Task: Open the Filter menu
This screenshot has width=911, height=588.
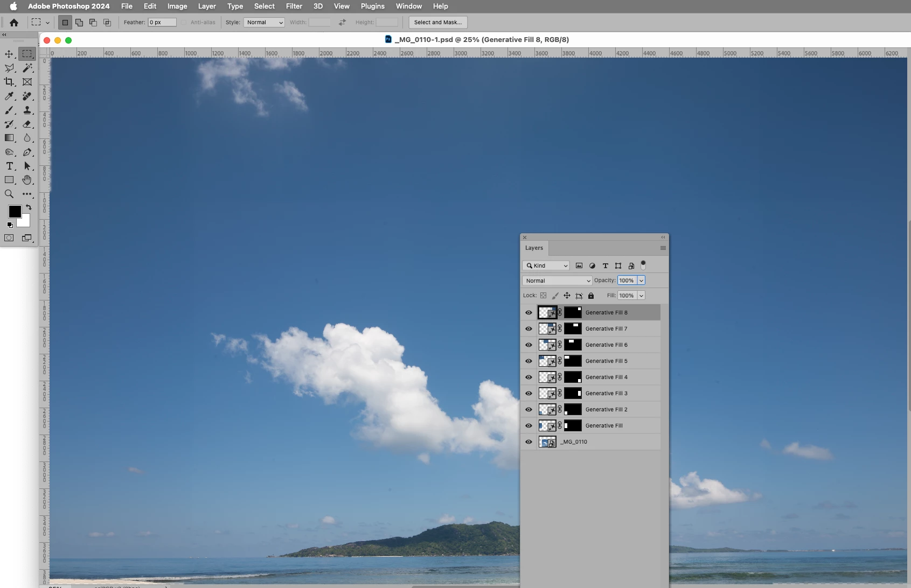Action: 294,6
